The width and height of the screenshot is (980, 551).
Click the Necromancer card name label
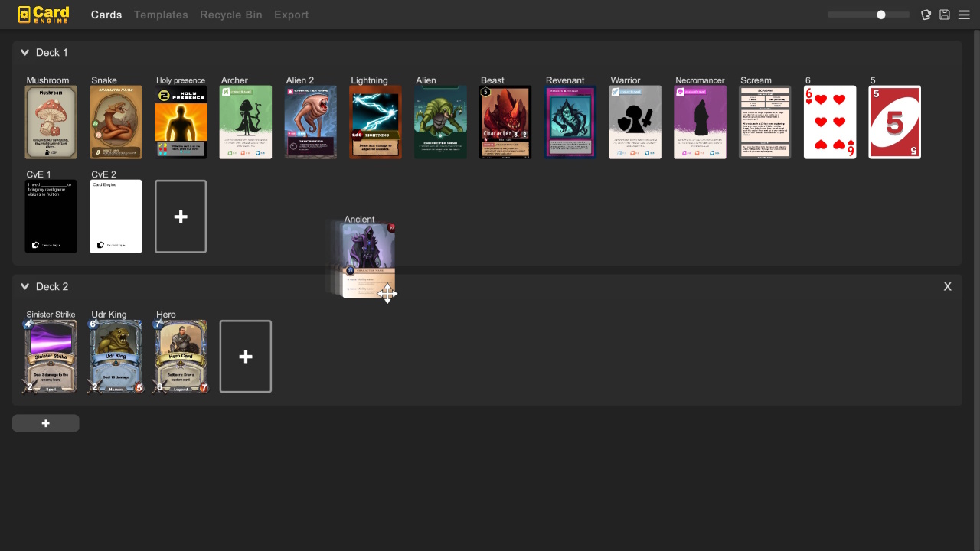coord(700,80)
